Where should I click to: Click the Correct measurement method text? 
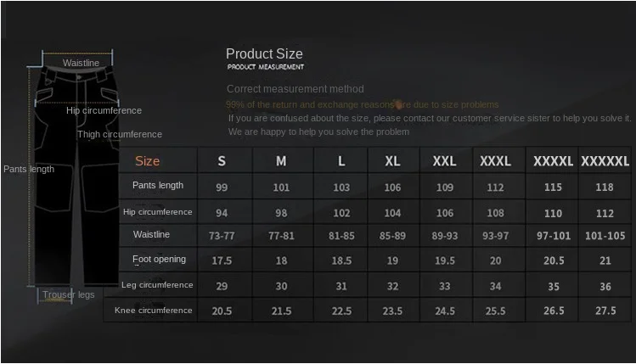click(295, 89)
